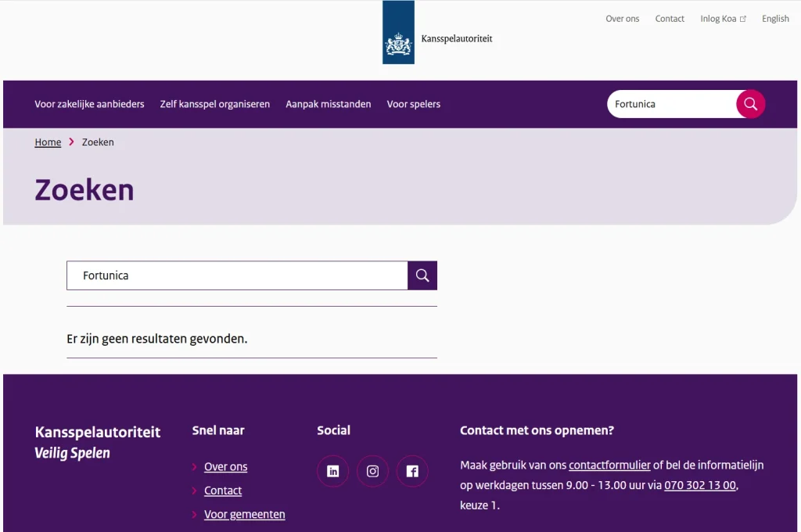Go to Home via breadcrumb
The image size is (801, 532).
coord(48,142)
